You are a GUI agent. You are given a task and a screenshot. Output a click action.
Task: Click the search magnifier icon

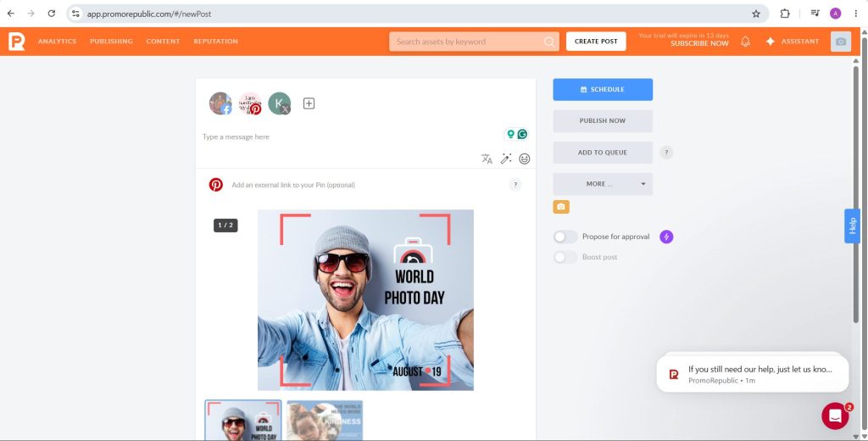(548, 42)
